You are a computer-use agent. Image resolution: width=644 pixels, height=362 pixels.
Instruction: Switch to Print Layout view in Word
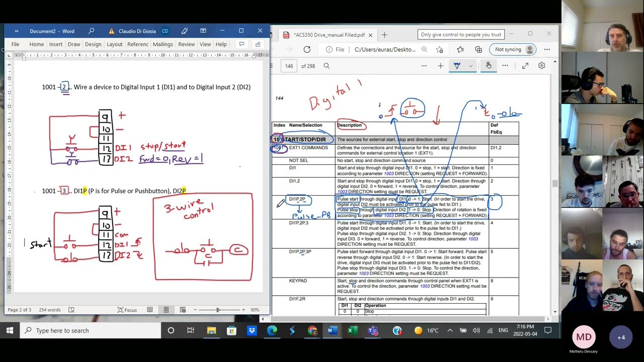tap(166, 310)
